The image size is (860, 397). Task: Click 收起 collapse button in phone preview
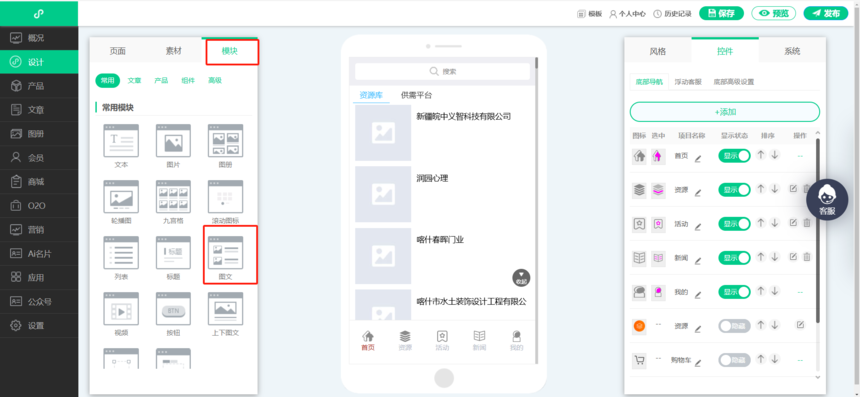pyautogui.click(x=521, y=277)
